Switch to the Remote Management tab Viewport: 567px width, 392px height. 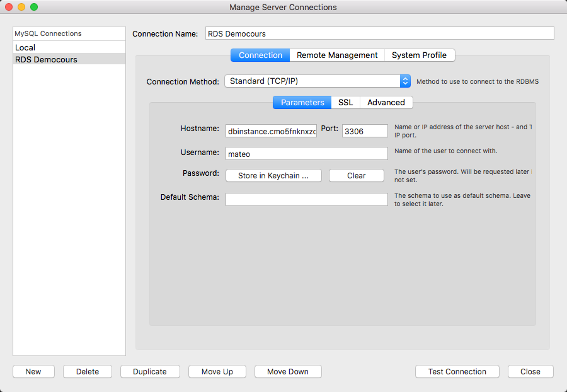[x=337, y=55]
